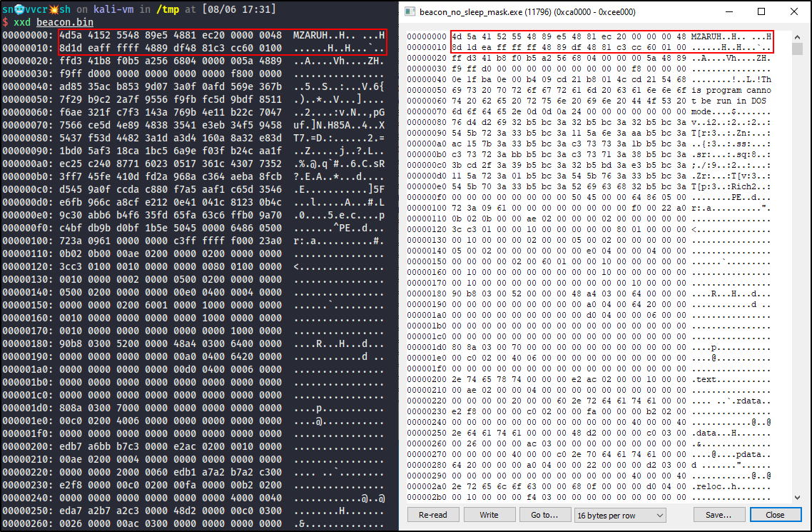Image resolution: width=812 pixels, height=532 pixels.
Task: Expand the 16 bytes per row dropdown
Action: [619, 515]
